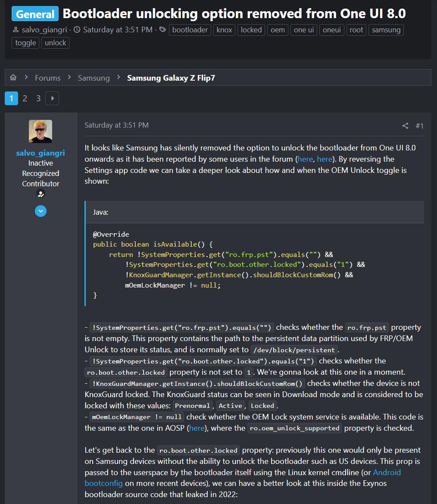Viewport: 437px width, 504px height.
Task: Open the unlock tag
Action: (x=55, y=43)
